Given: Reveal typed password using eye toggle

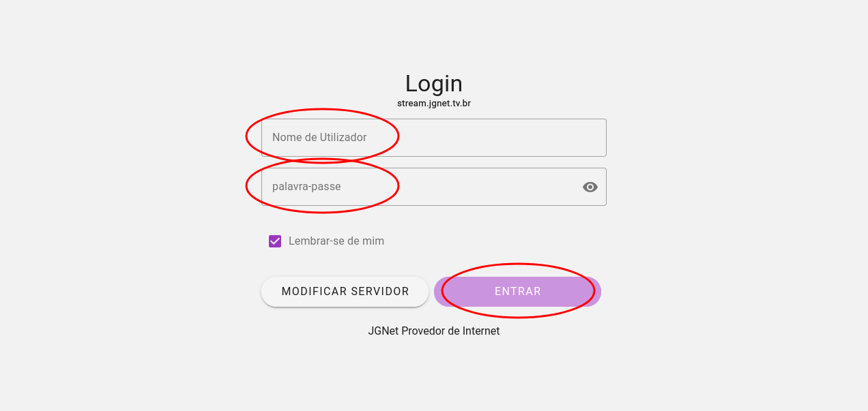Looking at the screenshot, I should 590,187.
